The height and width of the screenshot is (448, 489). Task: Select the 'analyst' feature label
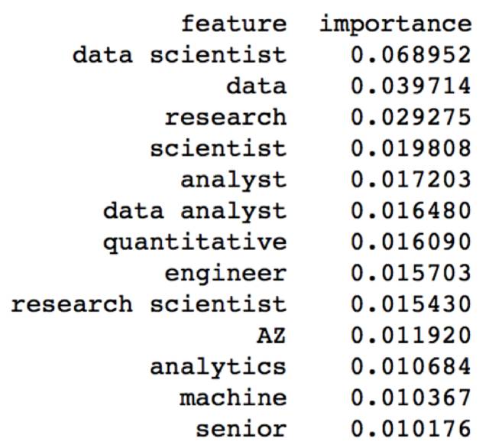234,180
